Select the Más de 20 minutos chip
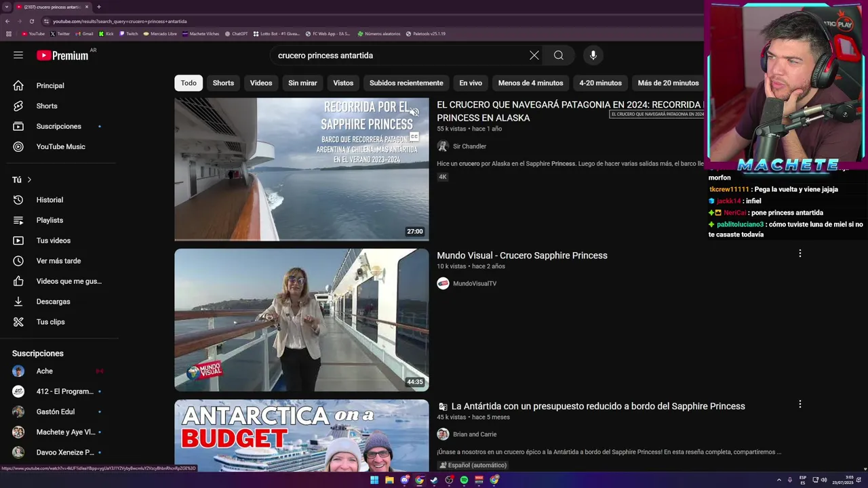 click(668, 83)
